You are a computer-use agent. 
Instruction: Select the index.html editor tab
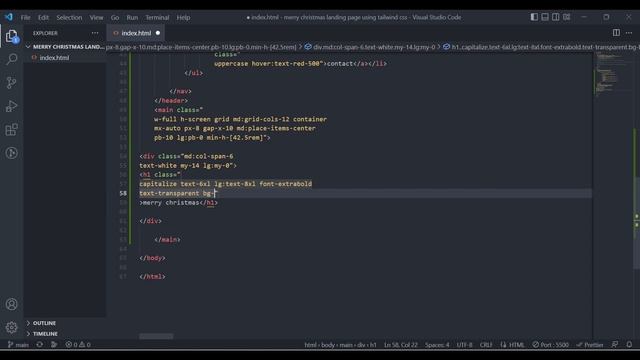click(136, 33)
